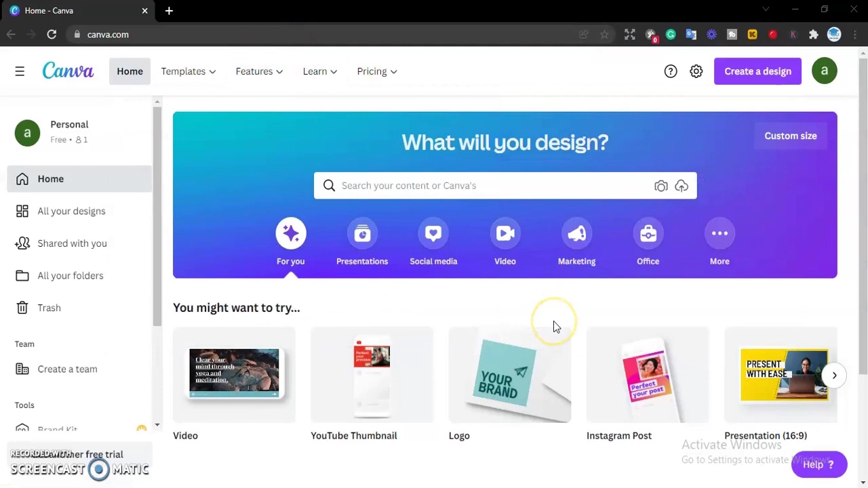868x488 pixels.
Task: Close the Home - Canva tab
Action: click(x=144, y=11)
